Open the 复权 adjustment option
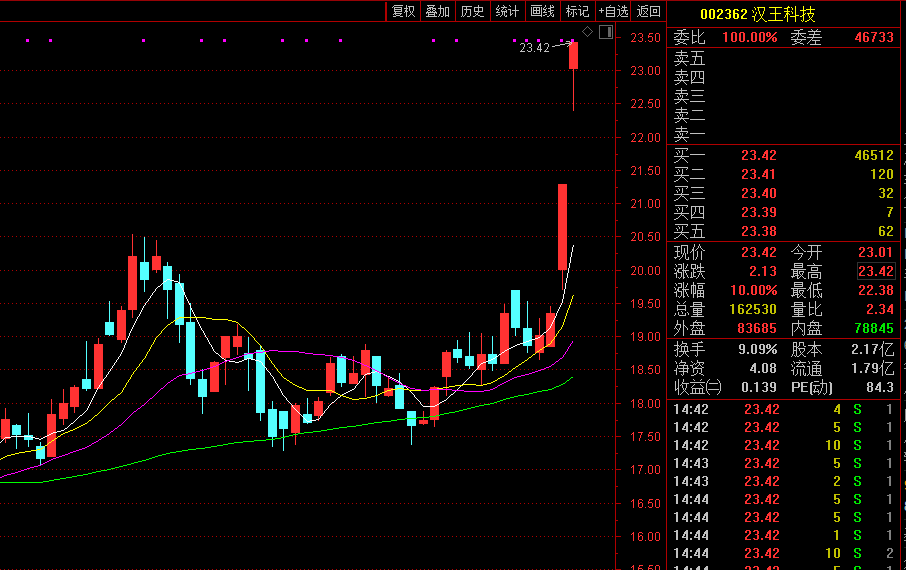Image resolution: width=906 pixels, height=570 pixels. (x=403, y=11)
